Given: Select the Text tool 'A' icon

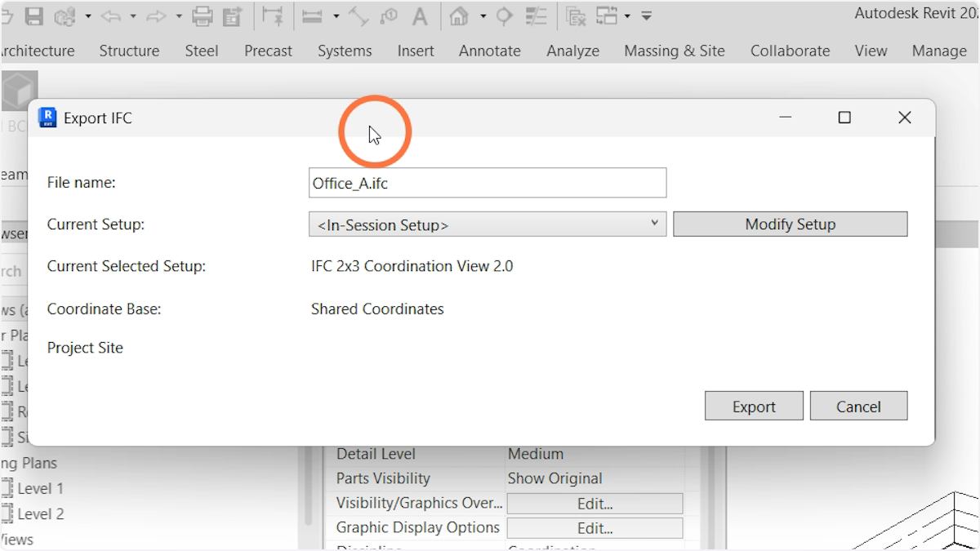Looking at the screenshot, I should click(419, 16).
